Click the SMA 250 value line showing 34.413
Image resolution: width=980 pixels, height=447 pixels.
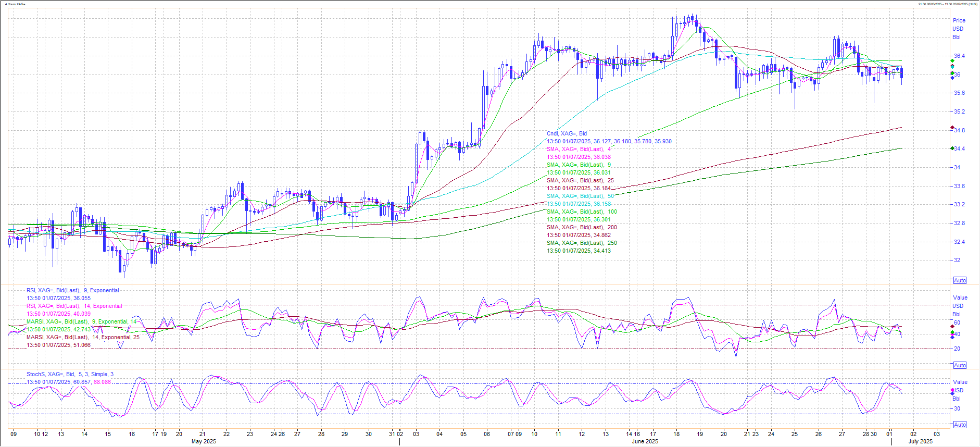[x=579, y=251]
